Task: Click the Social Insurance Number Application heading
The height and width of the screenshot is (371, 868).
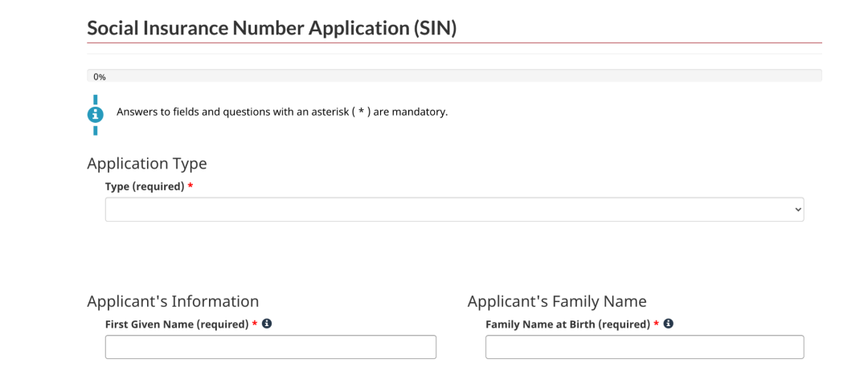Action: coord(272,27)
